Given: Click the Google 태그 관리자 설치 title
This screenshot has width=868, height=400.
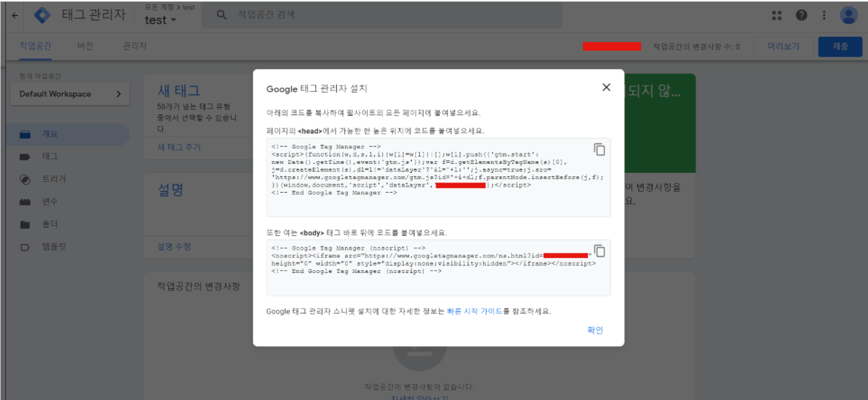Looking at the screenshot, I should coord(317,89).
